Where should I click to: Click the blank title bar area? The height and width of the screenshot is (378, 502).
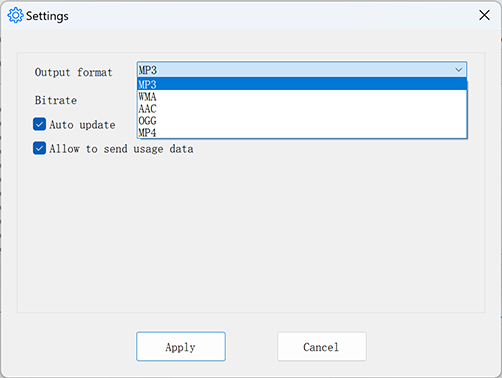pos(267,15)
